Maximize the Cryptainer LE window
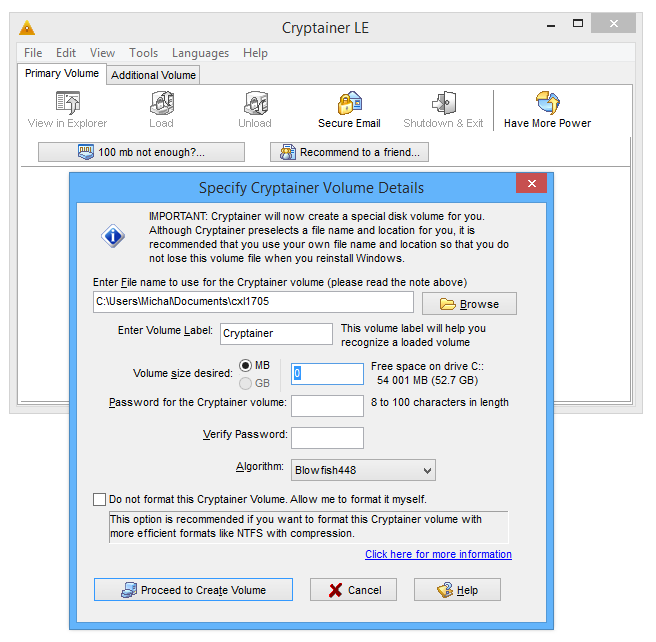The width and height of the screenshot is (656, 642). pos(578,23)
